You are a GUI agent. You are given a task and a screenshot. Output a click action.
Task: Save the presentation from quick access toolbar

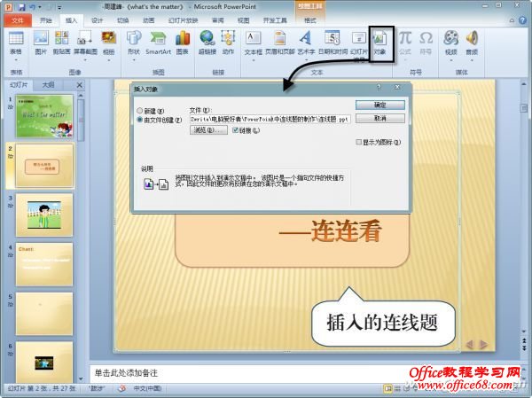22,7
